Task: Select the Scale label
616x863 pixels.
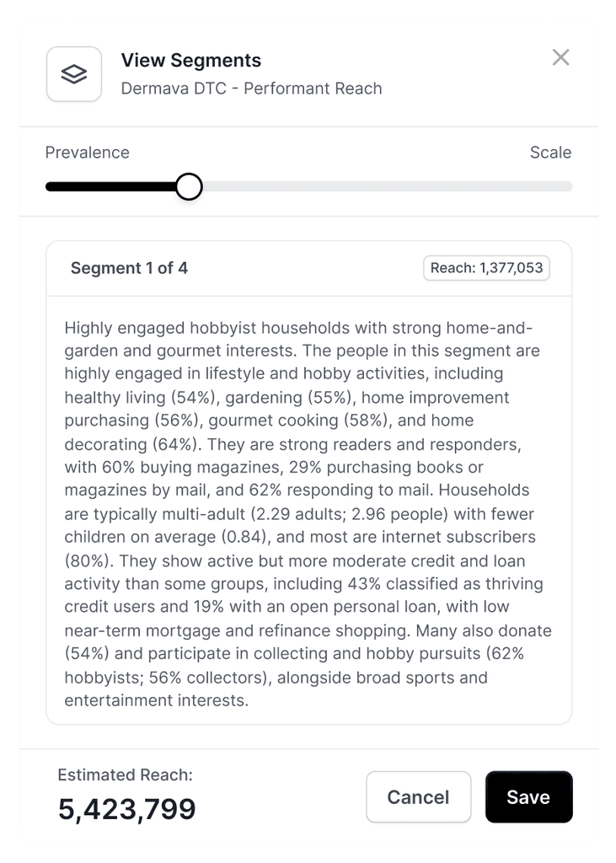Action: [x=550, y=153]
